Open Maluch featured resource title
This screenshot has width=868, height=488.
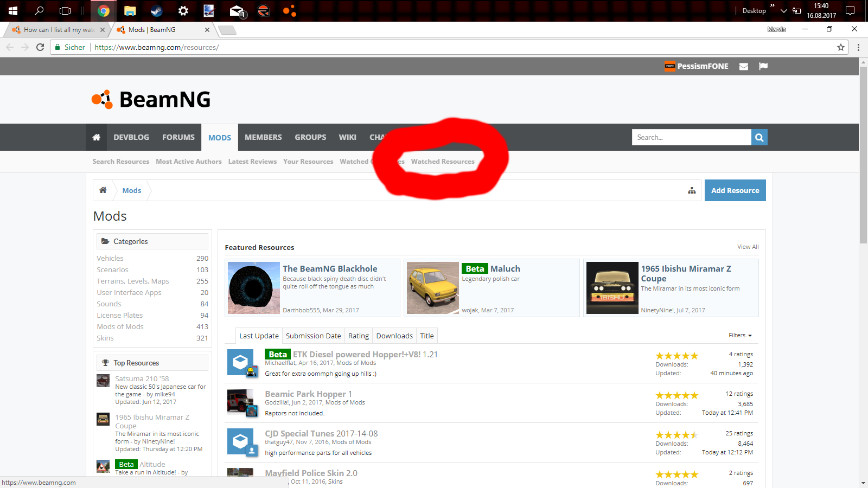pos(505,268)
